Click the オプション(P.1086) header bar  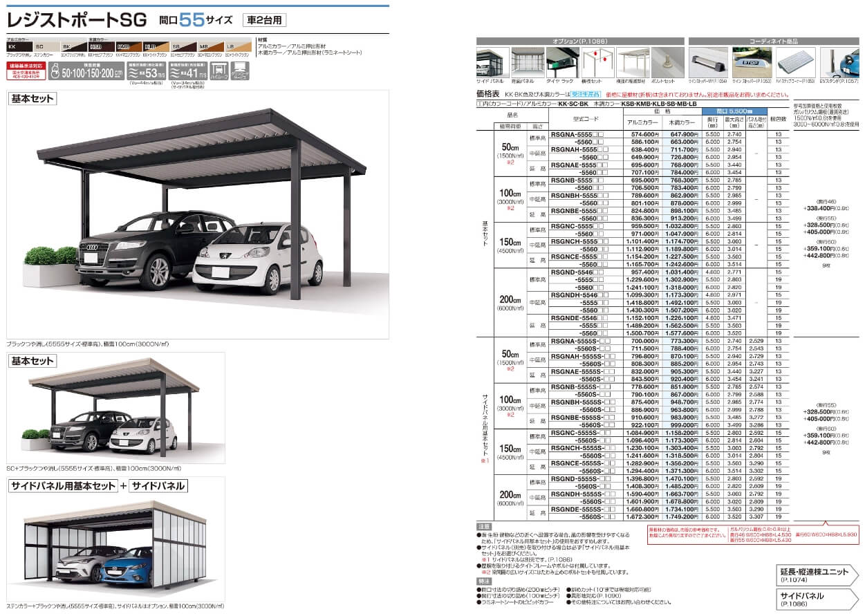point(580,41)
